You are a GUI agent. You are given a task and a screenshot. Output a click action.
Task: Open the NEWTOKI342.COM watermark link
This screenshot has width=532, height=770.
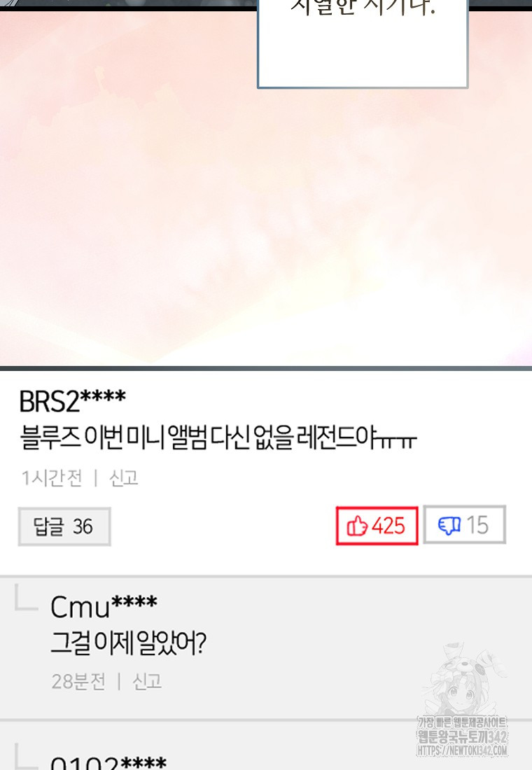[462, 750]
